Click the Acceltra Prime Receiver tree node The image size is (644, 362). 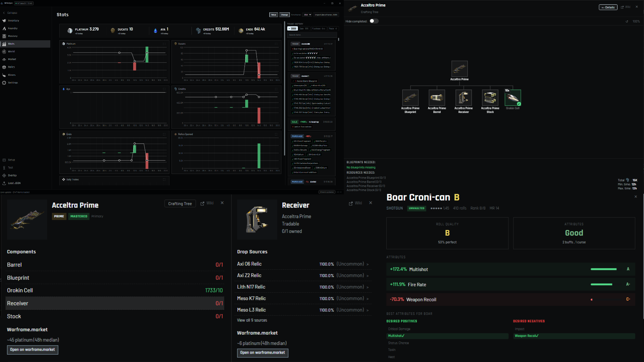click(x=464, y=102)
